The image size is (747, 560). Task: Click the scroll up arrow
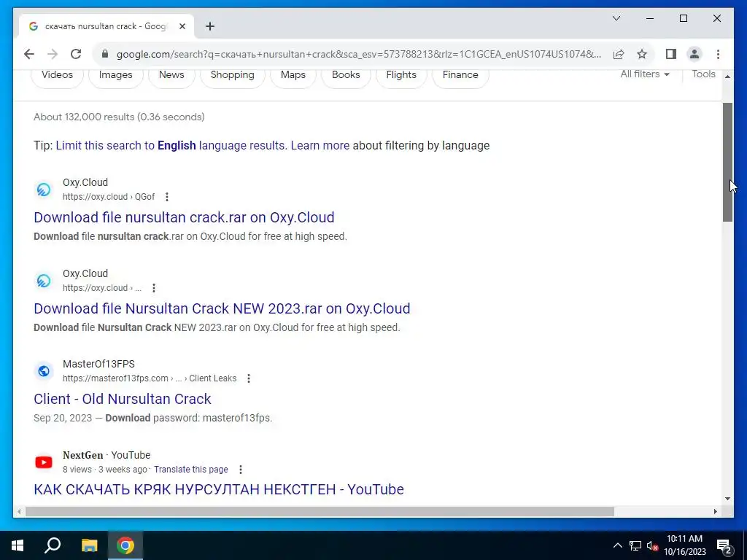(x=727, y=76)
